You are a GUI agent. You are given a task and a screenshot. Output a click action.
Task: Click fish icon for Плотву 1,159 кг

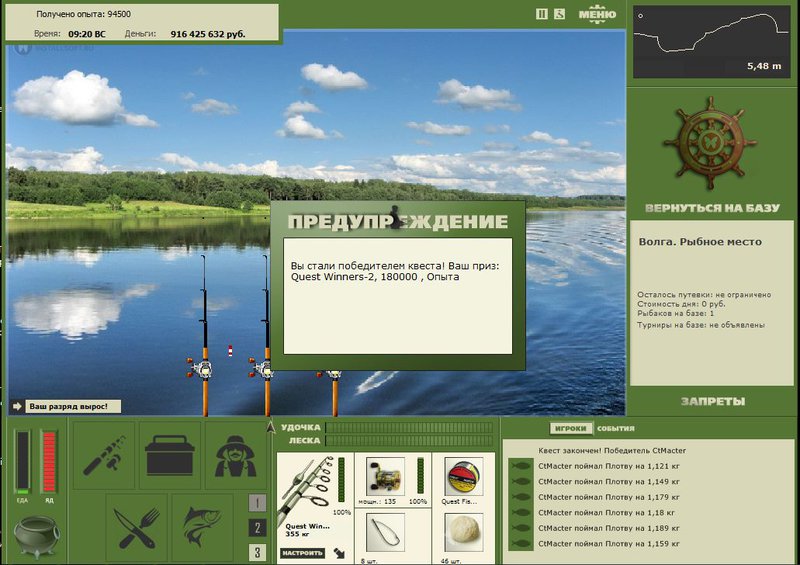tap(520, 544)
